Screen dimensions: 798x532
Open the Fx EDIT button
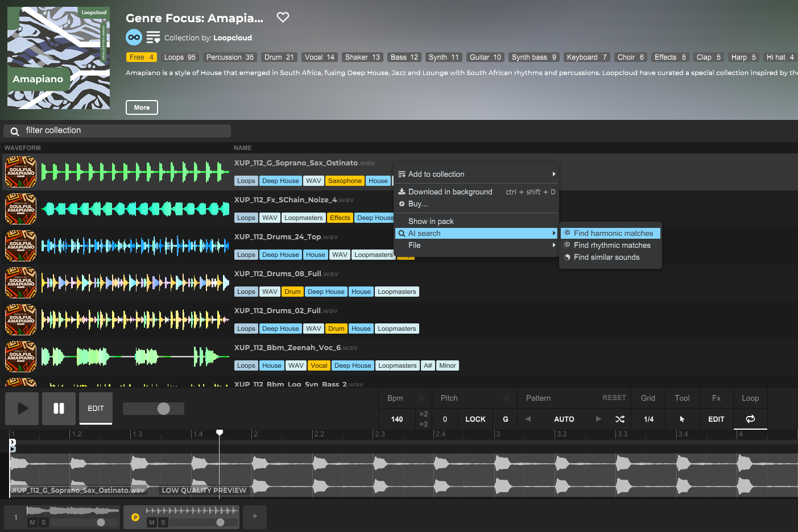(x=716, y=419)
